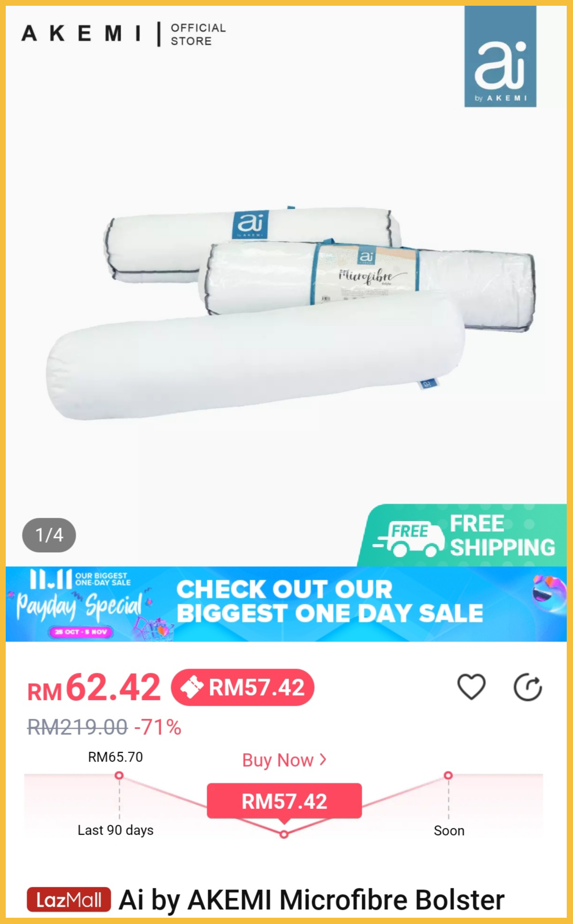
Task: Select the Last 90 days price point
Action: 119,776
